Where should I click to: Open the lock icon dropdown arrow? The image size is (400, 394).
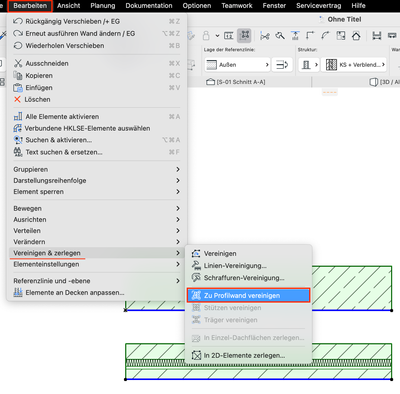coord(217,36)
